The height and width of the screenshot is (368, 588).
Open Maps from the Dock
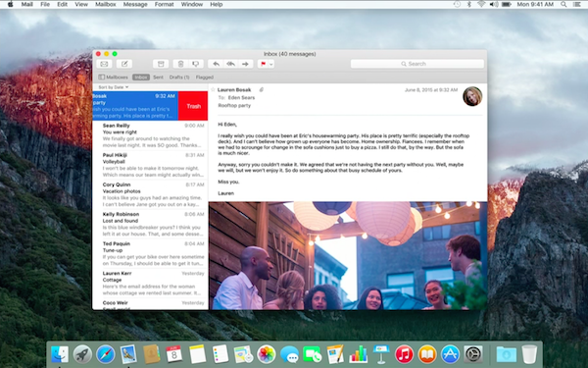243,353
